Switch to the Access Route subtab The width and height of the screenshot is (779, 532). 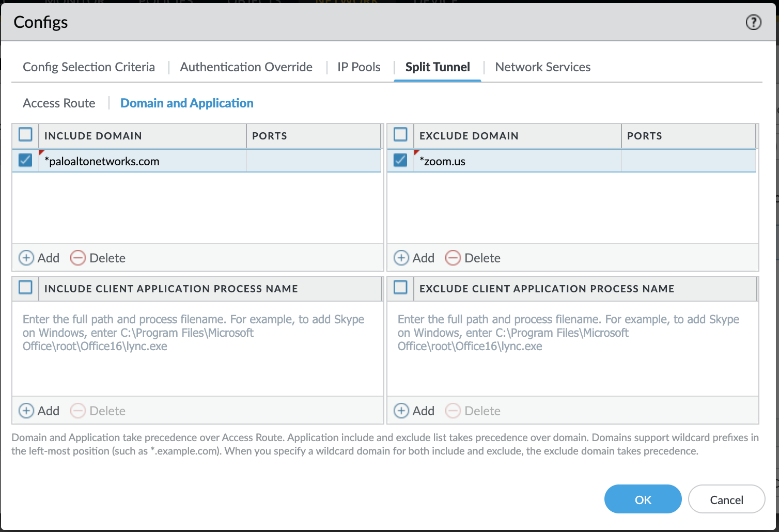click(x=59, y=103)
